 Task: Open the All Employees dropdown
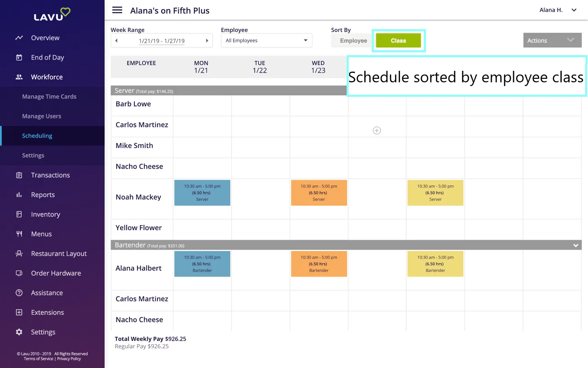tap(266, 40)
